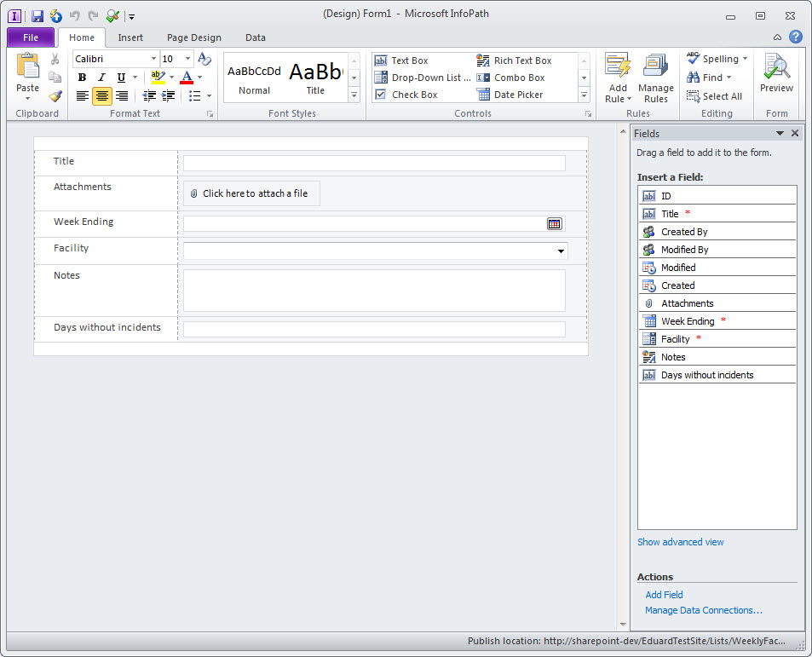Open the Calibri font name dropdown
Viewport: 812px width, 657px height.
(154, 59)
